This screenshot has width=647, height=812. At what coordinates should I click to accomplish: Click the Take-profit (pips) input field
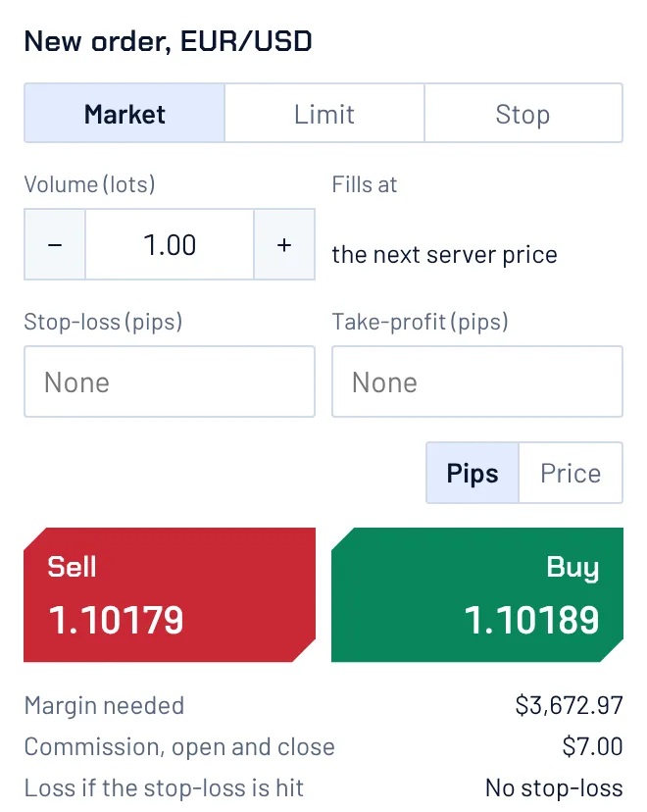tap(477, 381)
